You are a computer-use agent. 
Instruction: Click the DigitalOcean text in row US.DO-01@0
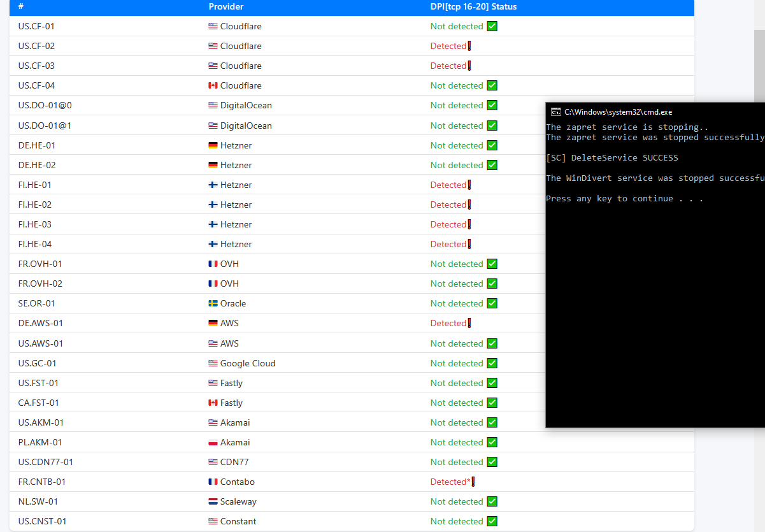pyautogui.click(x=246, y=105)
